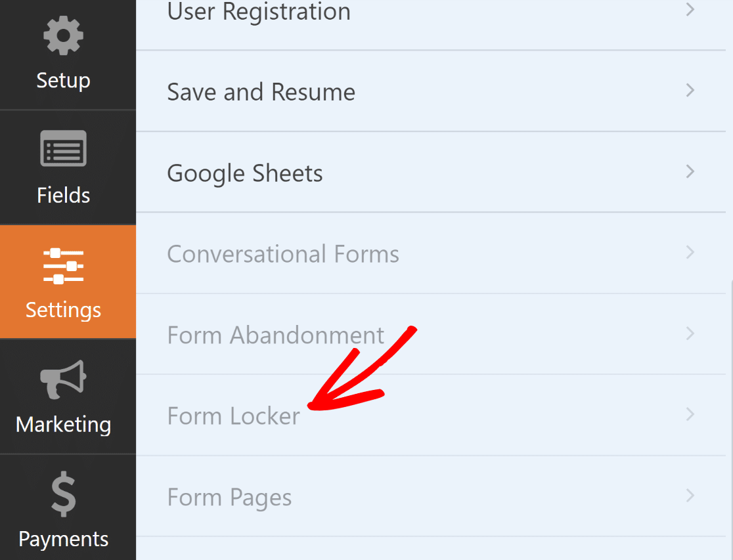Open the Form Locker settings
This screenshot has width=733, height=560.
(x=431, y=415)
